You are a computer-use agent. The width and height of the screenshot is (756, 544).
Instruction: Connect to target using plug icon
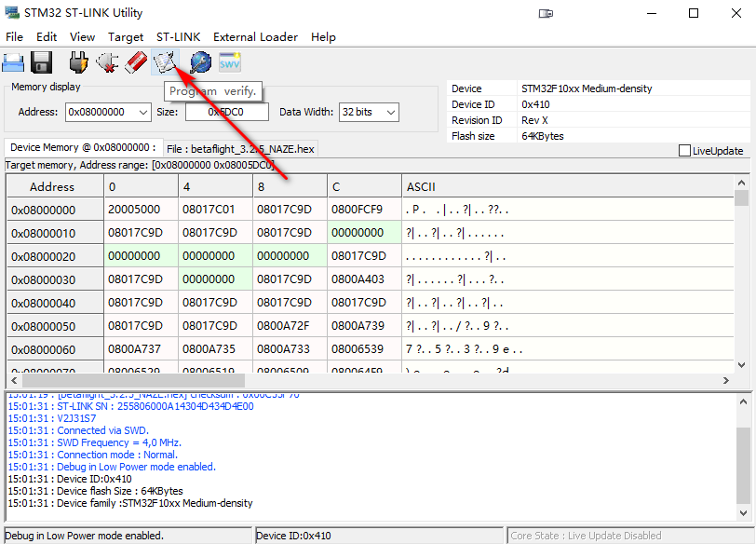(x=79, y=62)
